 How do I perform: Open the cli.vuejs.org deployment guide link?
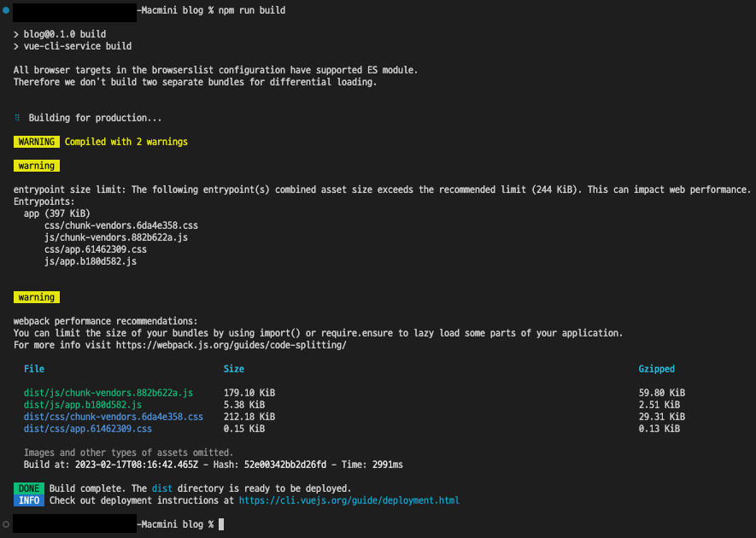(x=349, y=500)
